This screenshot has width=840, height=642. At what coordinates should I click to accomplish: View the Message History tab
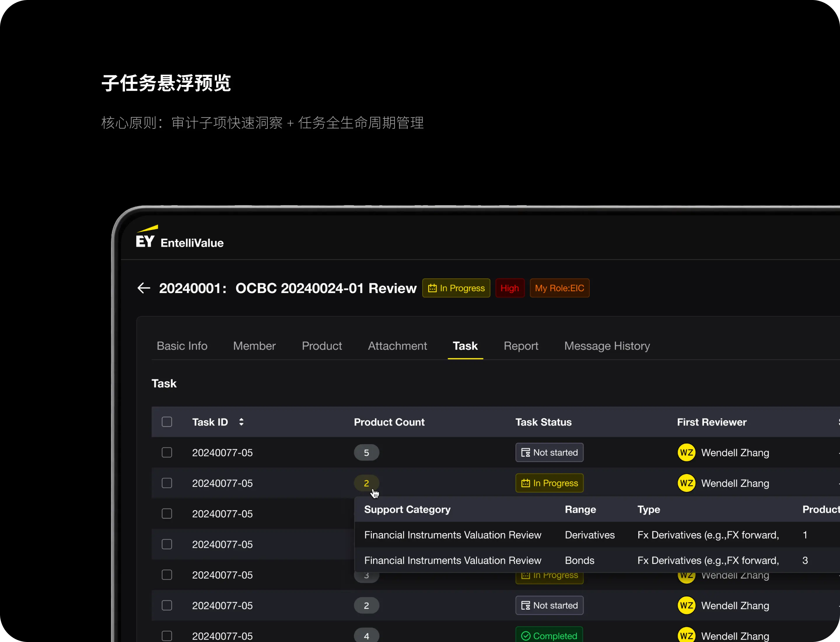pyautogui.click(x=607, y=346)
